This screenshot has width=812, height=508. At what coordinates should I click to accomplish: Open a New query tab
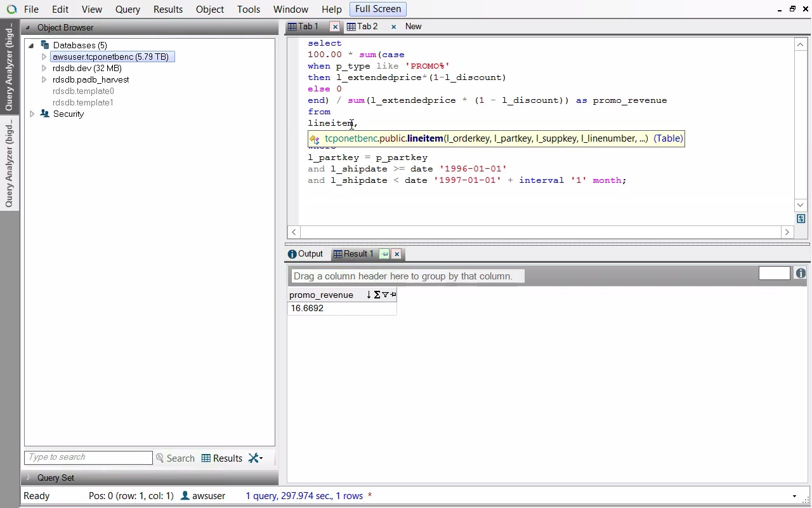tap(413, 27)
